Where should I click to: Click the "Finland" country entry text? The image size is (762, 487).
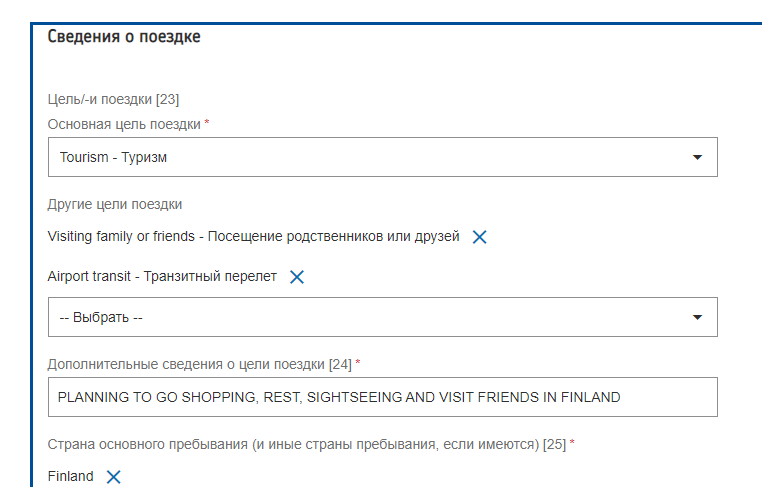(71, 476)
